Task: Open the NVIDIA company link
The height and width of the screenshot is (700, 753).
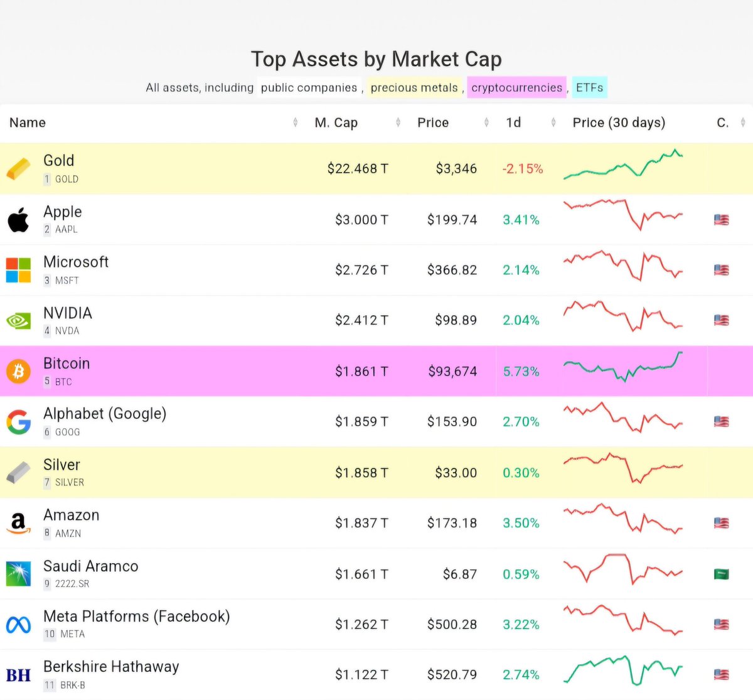Action: click(68, 313)
